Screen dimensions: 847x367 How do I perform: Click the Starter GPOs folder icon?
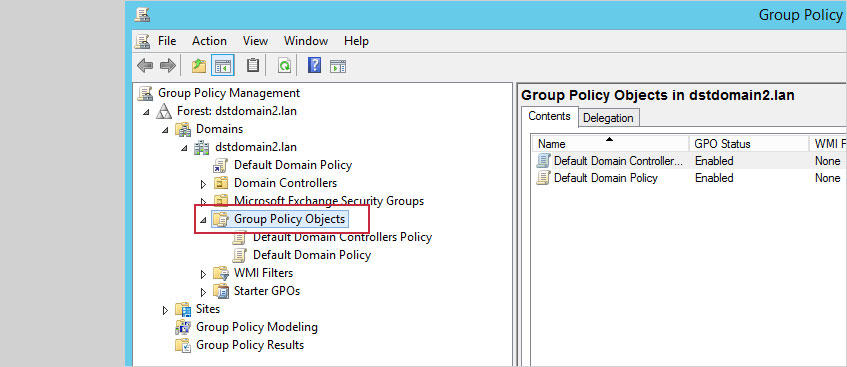[220, 291]
